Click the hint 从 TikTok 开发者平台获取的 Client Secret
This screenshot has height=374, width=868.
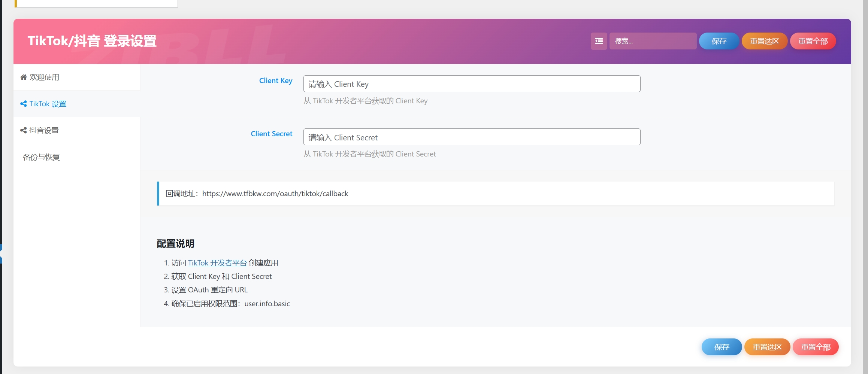click(x=369, y=154)
